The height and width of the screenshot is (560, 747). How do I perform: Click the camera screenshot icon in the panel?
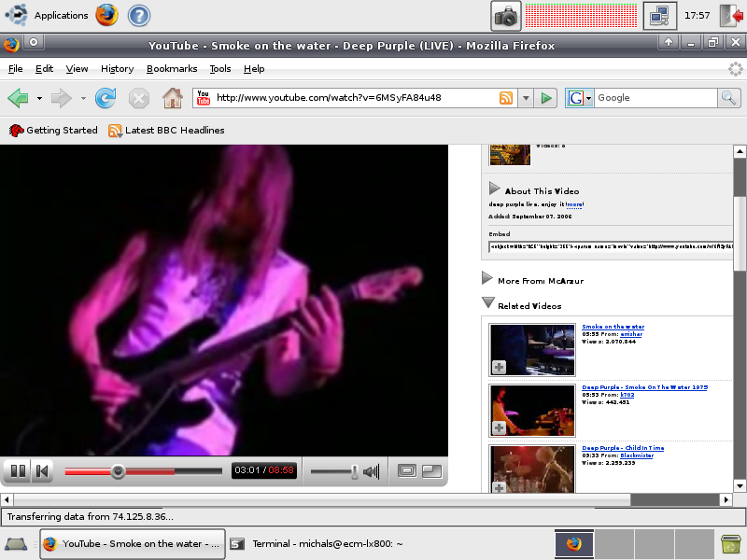point(506,16)
